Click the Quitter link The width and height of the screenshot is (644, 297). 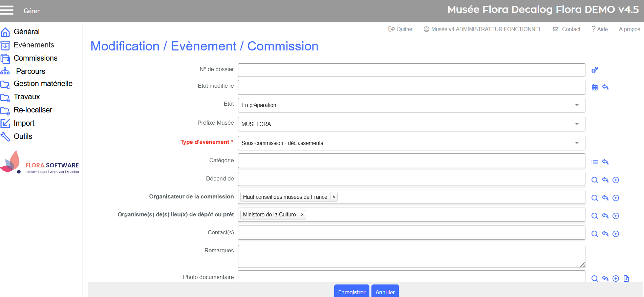[401, 29]
